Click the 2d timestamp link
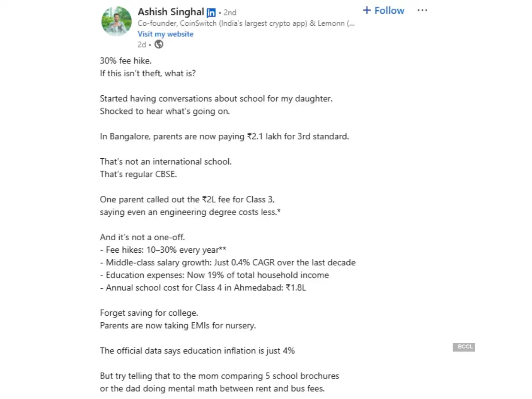This screenshot has width=532, height=399. (141, 45)
